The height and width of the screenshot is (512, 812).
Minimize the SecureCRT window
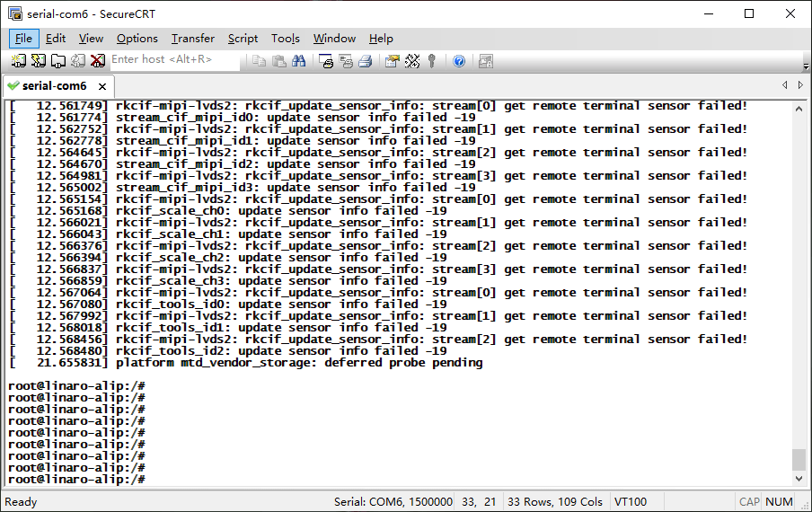pyautogui.click(x=709, y=14)
